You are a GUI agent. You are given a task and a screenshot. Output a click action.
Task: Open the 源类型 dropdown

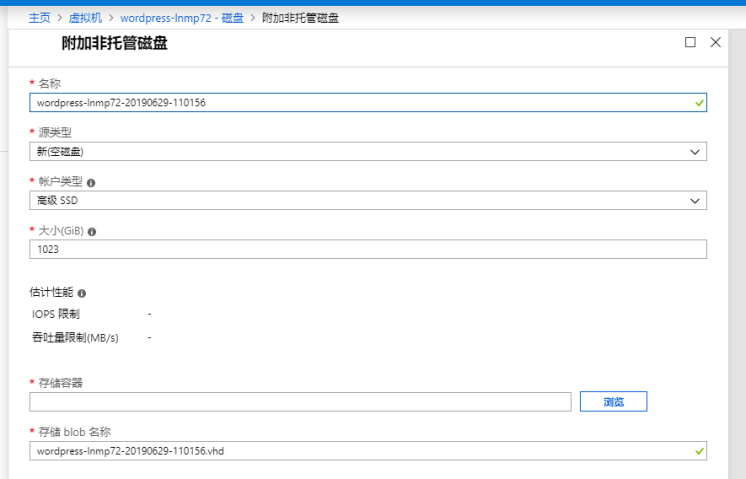pos(368,152)
